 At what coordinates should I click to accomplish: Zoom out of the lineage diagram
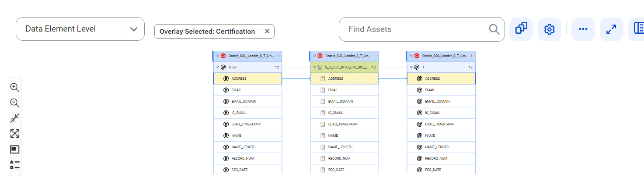pos(14,103)
